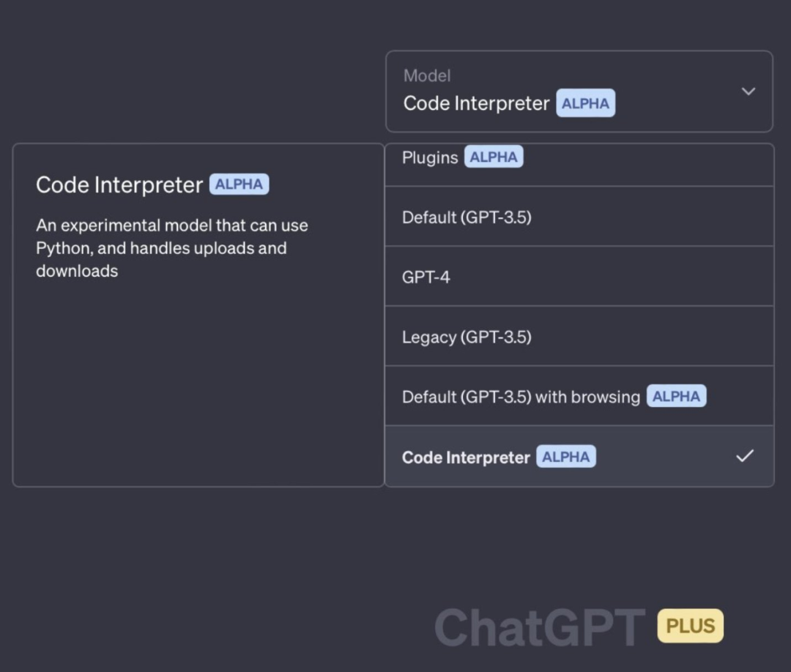
Task: Click ALPHA badge in Code Interpreter row
Action: pos(566,457)
